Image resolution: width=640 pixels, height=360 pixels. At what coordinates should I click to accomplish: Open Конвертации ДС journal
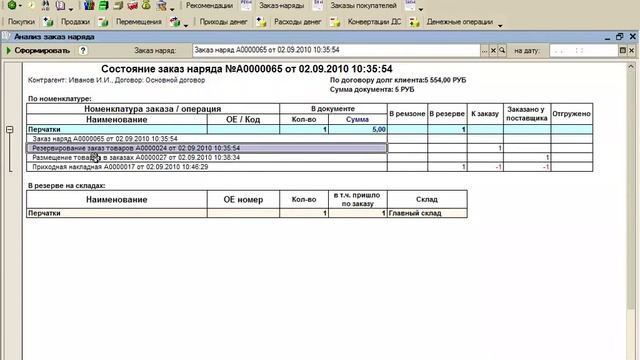374,22
